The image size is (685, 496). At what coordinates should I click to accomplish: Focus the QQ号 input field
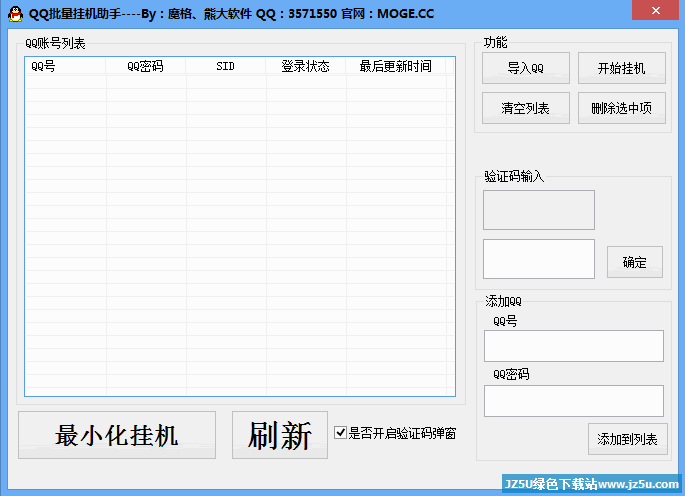coord(574,346)
